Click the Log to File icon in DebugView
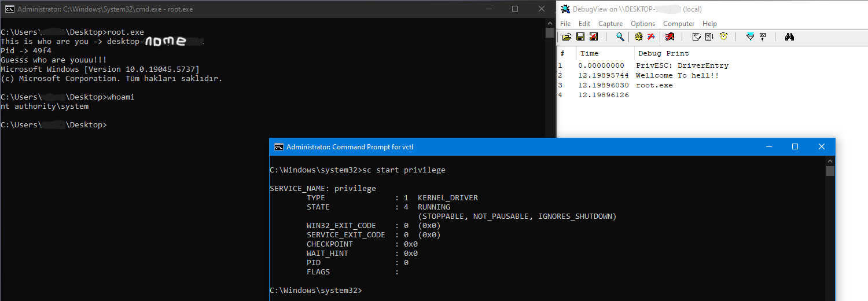The width and height of the screenshot is (868, 301). (594, 37)
